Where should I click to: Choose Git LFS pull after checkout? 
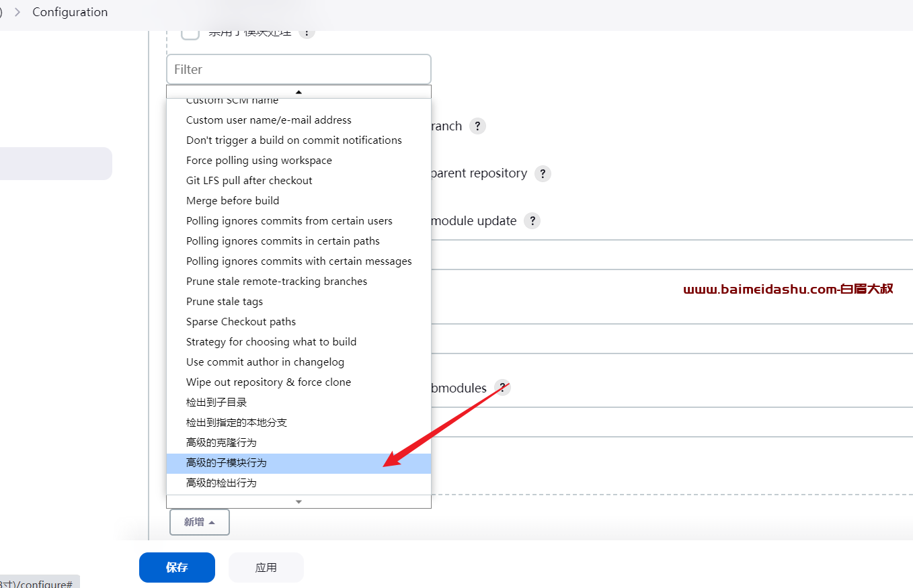[x=299, y=181]
